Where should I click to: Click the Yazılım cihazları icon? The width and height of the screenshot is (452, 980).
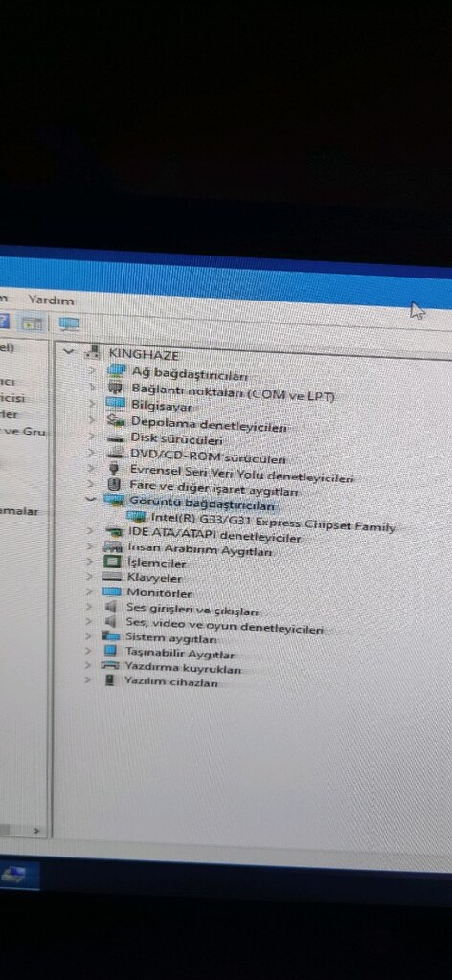(x=110, y=680)
